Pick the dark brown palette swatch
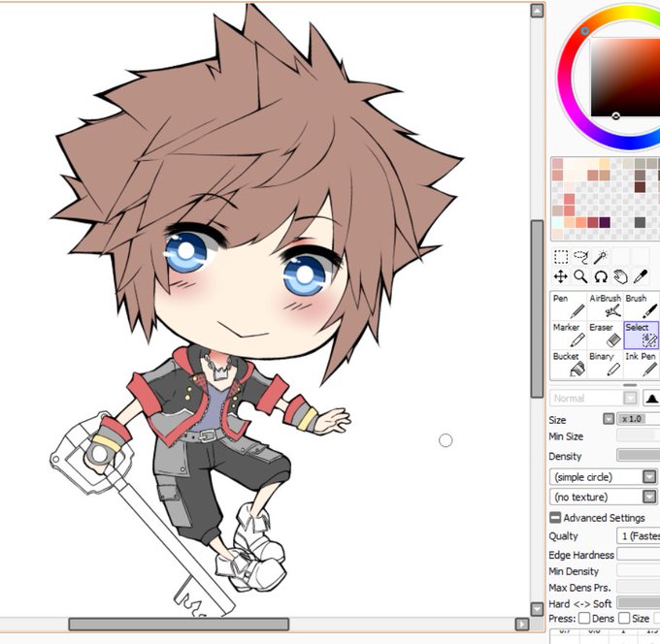The image size is (660, 644). 641,187
